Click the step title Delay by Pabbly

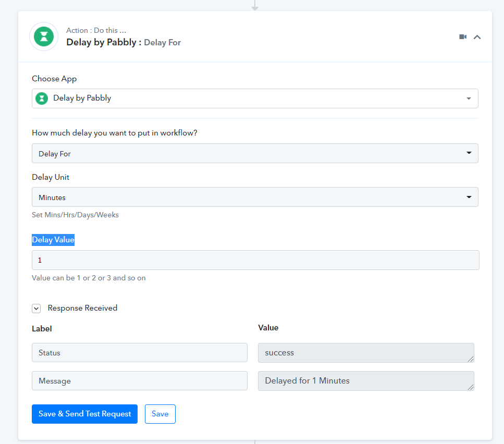[x=103, y=42]
